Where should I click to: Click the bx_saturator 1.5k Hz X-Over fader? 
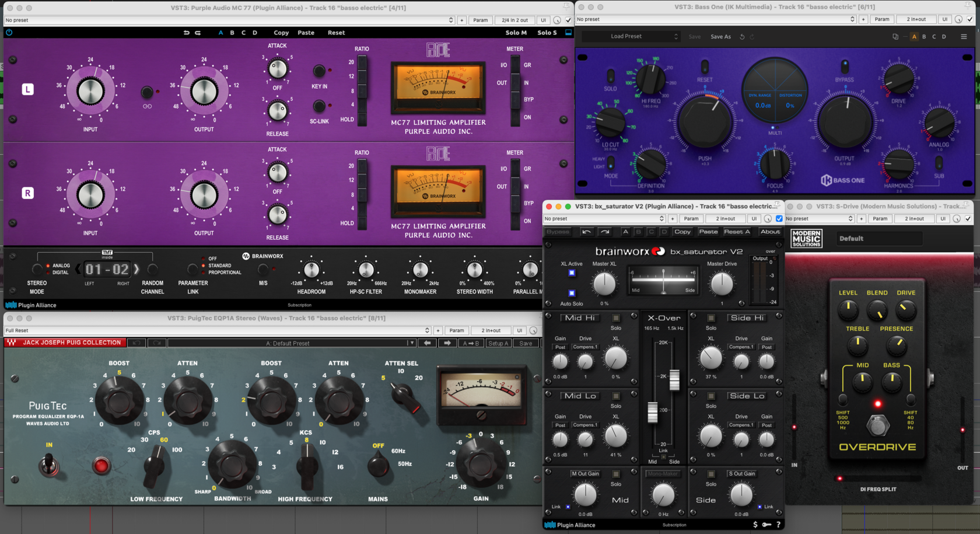(x=674, y=380)
